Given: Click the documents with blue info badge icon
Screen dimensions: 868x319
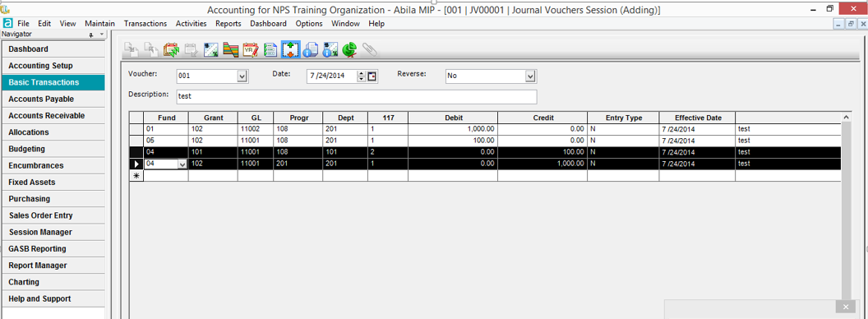Looking at the screenshot, I should 310,50.
